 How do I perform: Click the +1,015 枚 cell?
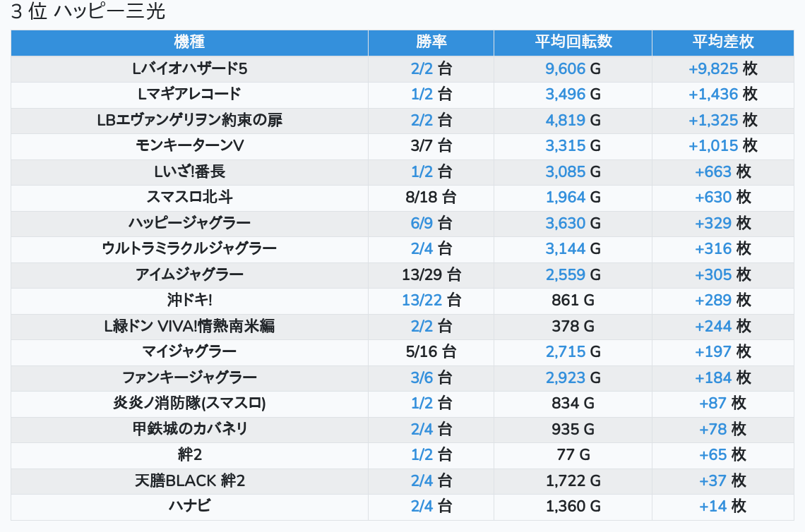pyautogui.click(x=723, y=145)
